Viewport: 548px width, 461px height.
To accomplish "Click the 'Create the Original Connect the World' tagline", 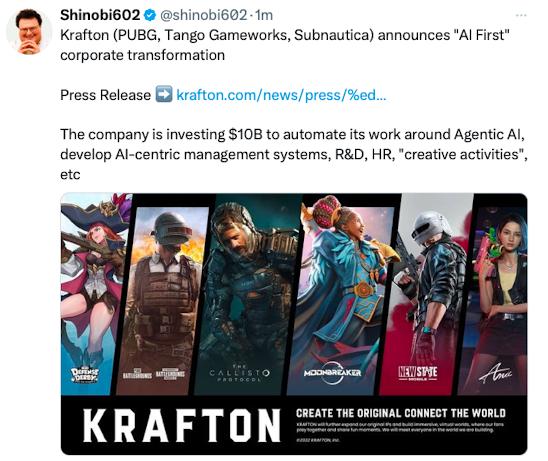I will pos(401,413).
